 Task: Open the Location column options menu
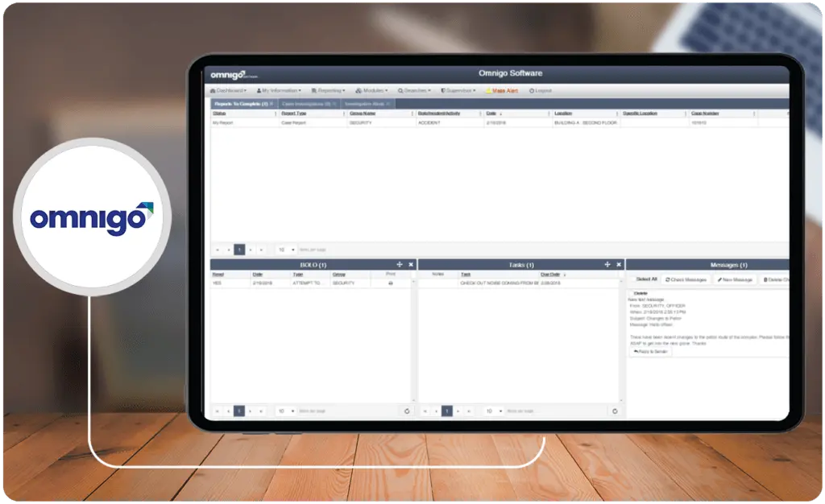coord(616,114)
